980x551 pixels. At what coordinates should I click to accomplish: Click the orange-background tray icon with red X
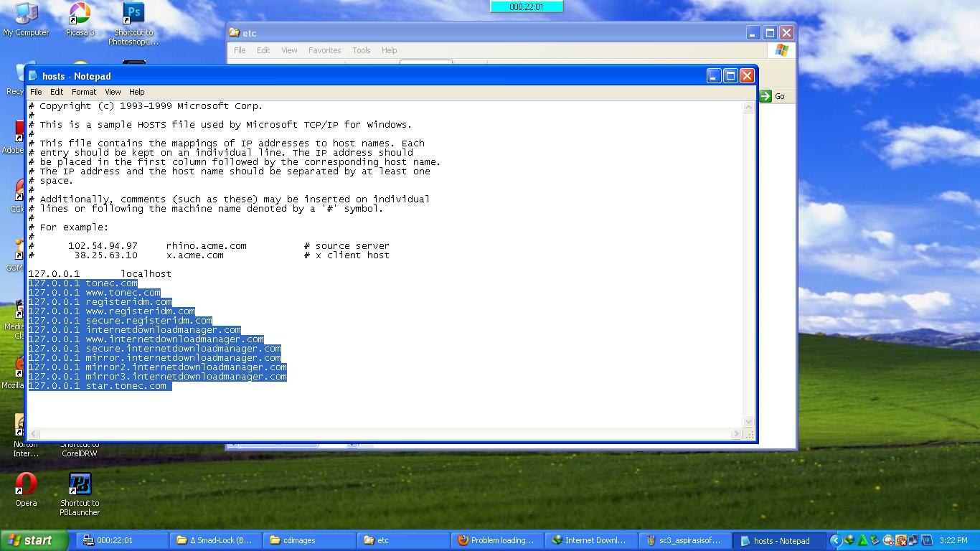click(901, 540)
